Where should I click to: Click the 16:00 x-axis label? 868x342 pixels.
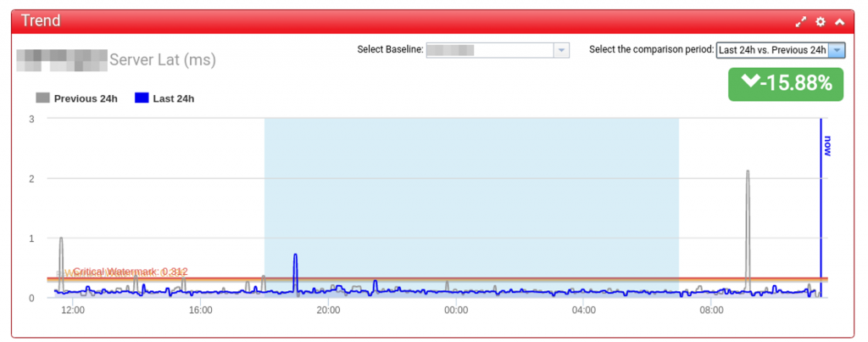click(200, 311)
